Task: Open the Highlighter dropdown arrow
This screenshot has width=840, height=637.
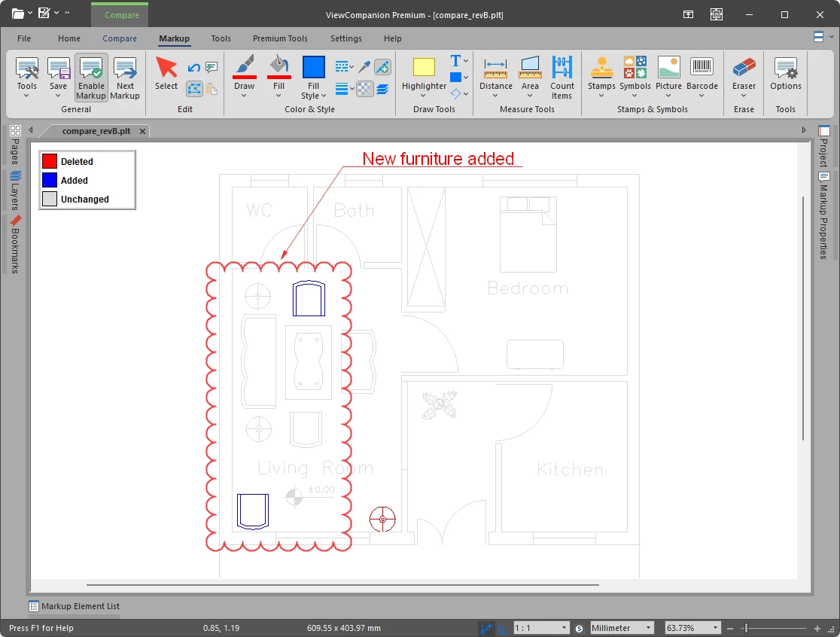Action: click(x=423, y=96)
